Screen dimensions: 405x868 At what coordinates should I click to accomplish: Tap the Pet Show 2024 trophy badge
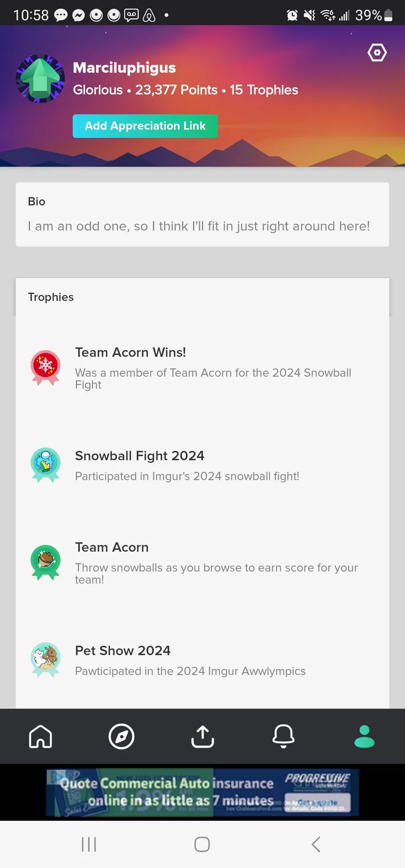click(x=46, y=660)
